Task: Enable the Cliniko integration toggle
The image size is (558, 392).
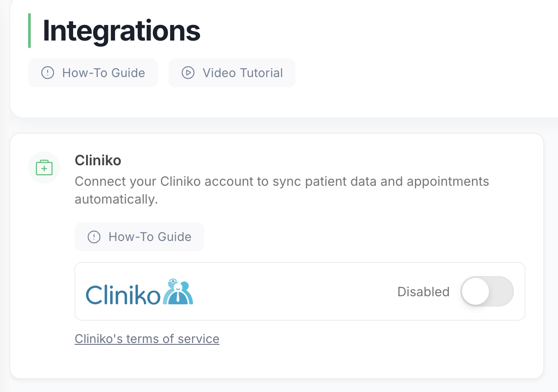Action: tap(487, 292)
